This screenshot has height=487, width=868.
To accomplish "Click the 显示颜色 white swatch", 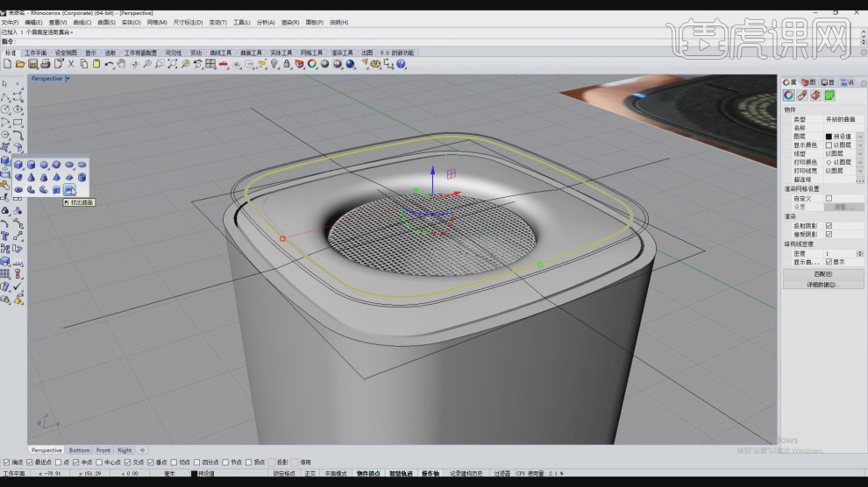I will click(829, 145).
